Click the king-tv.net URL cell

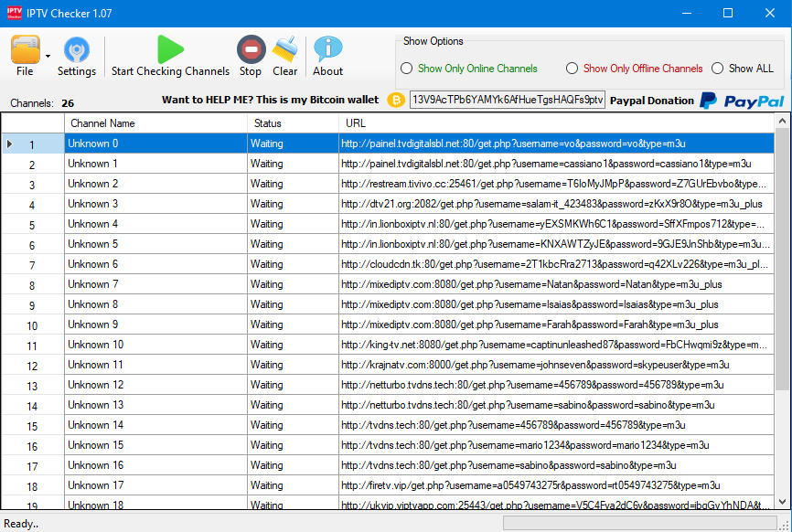[556, 345]
